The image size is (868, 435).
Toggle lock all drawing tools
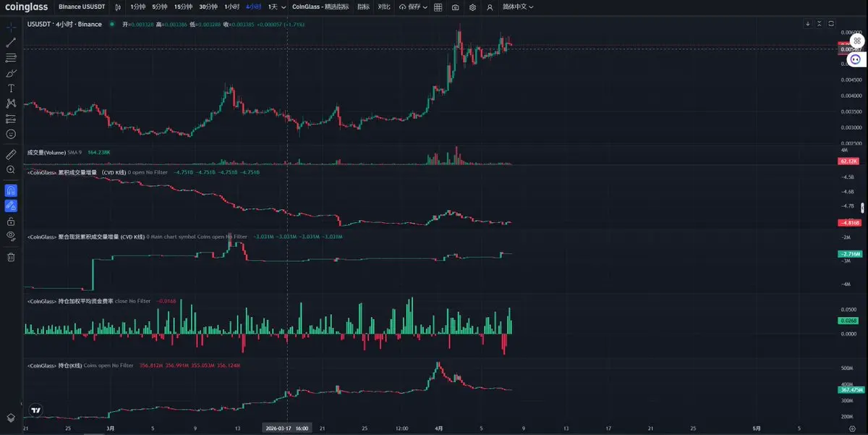(x=11, y=221)
